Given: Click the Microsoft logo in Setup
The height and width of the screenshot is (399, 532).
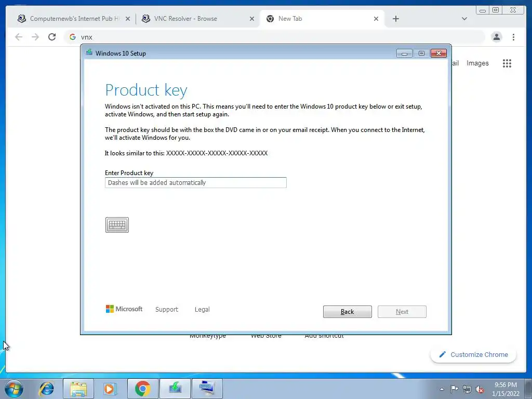Looking at the screenshot, I should click(x=124, y=309).
